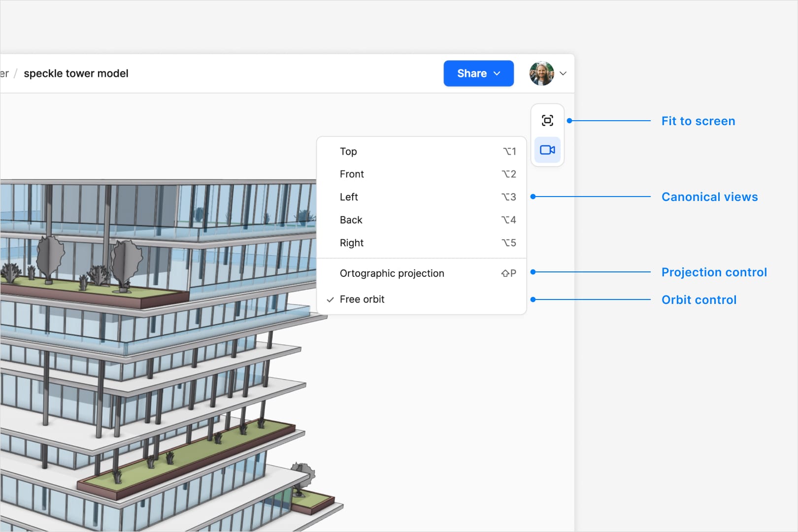
Task: Select the Top view menu item
Action: click(x=422, y=151)
